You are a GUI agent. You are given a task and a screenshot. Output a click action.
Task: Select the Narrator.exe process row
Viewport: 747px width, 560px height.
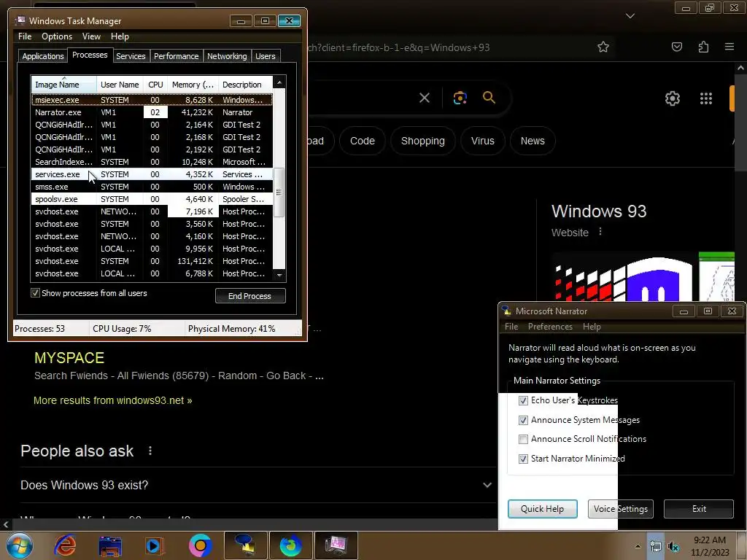point(152,112)
